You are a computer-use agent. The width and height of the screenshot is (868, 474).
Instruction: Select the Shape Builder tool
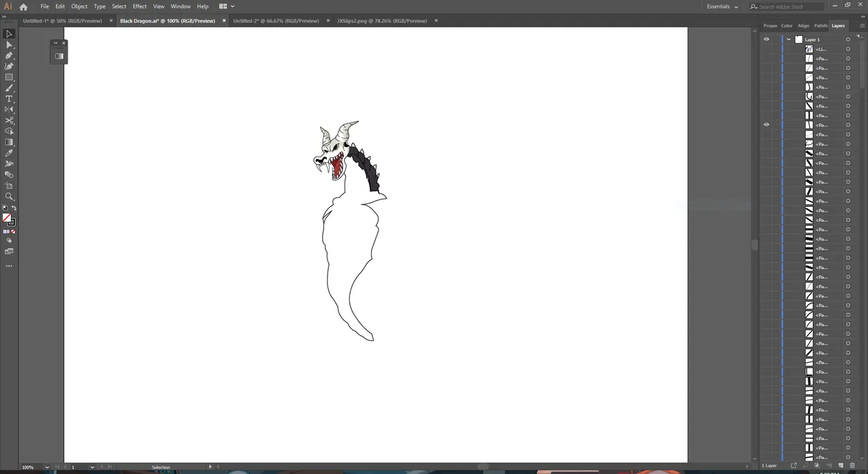[x=9, y=132]
